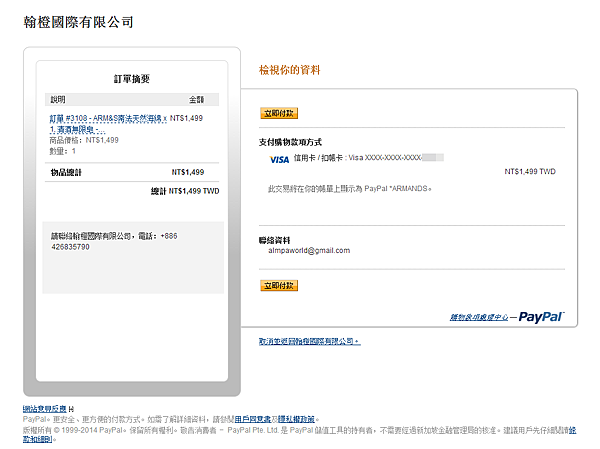This screenshot has width=600, height=449.
Task: Select the almpaworld@gmail.com contact email
Action: tap(309, 250)
